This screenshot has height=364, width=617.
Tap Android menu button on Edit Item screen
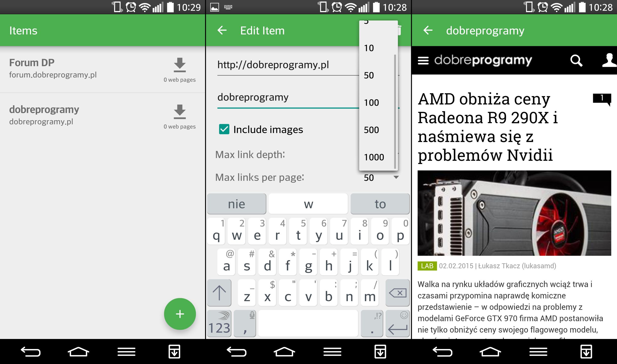(x=332, y=352)
